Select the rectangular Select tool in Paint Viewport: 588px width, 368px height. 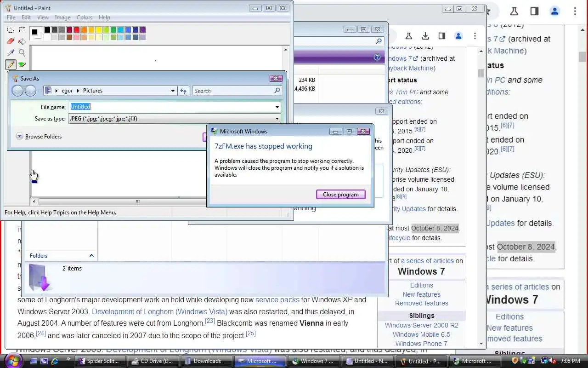(22, 30)
